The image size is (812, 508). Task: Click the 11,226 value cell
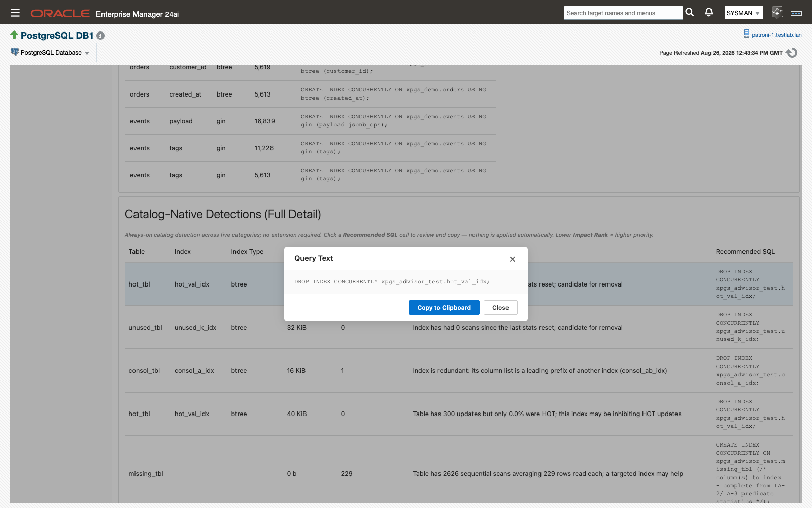(x=264, y=148)
